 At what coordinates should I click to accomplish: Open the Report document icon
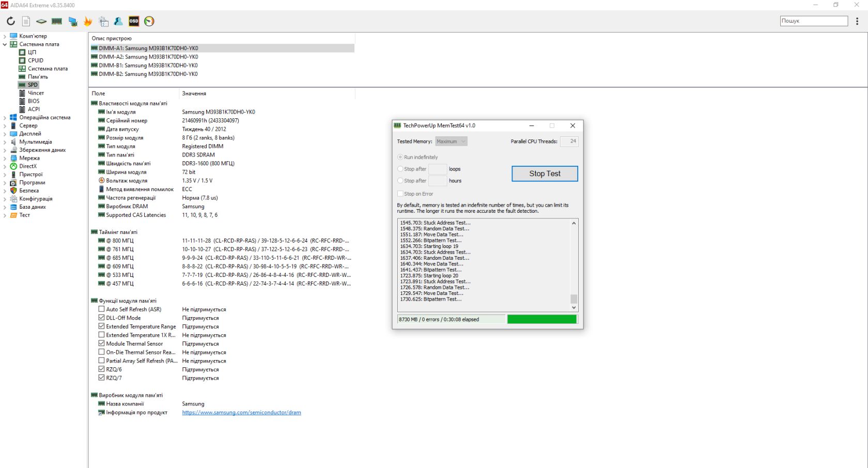click(x=26, y=21)
